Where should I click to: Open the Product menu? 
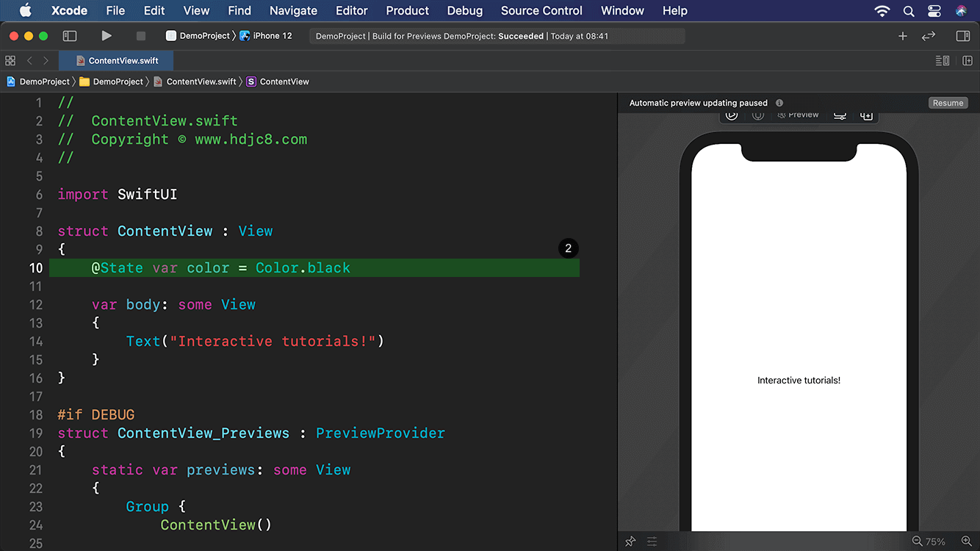[407, 10]
